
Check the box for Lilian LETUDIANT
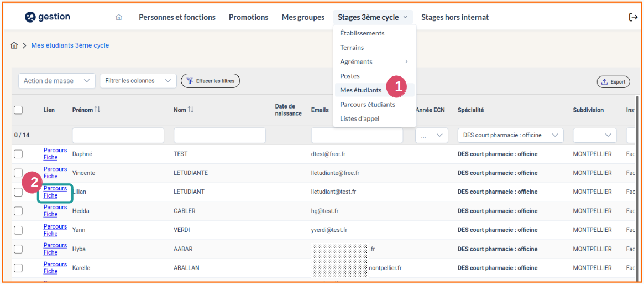[18, 192]
